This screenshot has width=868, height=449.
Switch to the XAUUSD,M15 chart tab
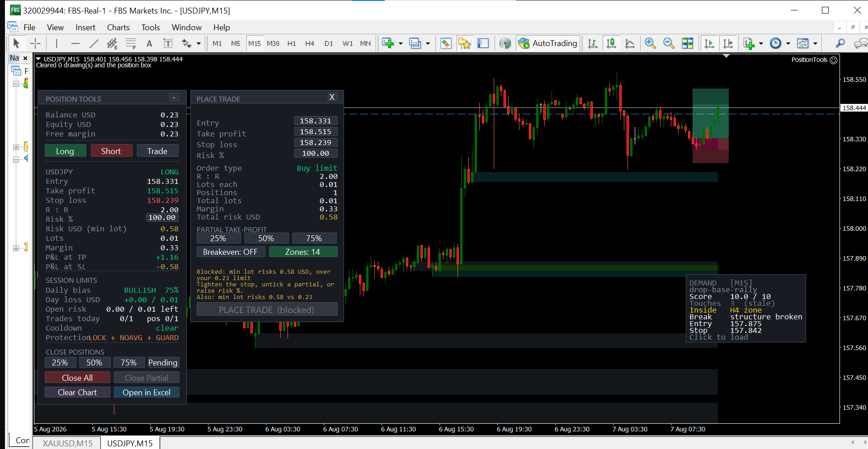(x=68, y=443)
